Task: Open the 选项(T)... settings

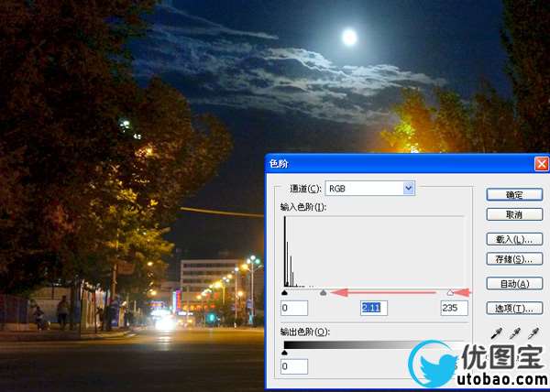Action: (513, 308)
